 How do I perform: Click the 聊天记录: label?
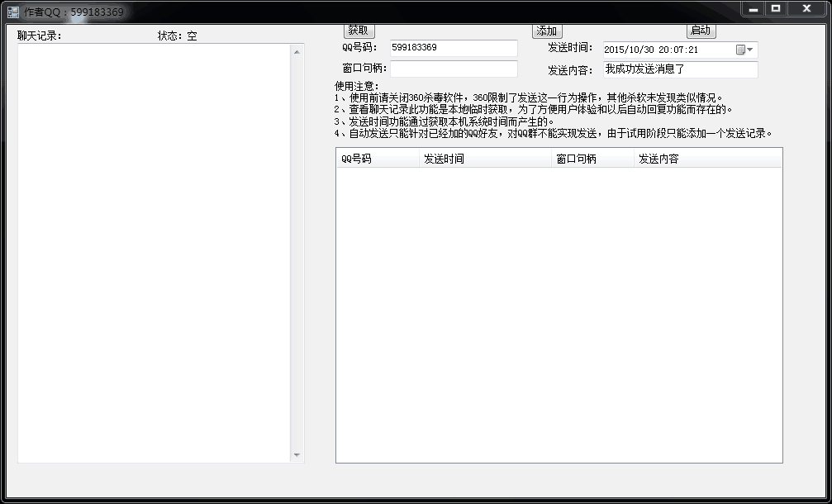[x=40, y=36]
